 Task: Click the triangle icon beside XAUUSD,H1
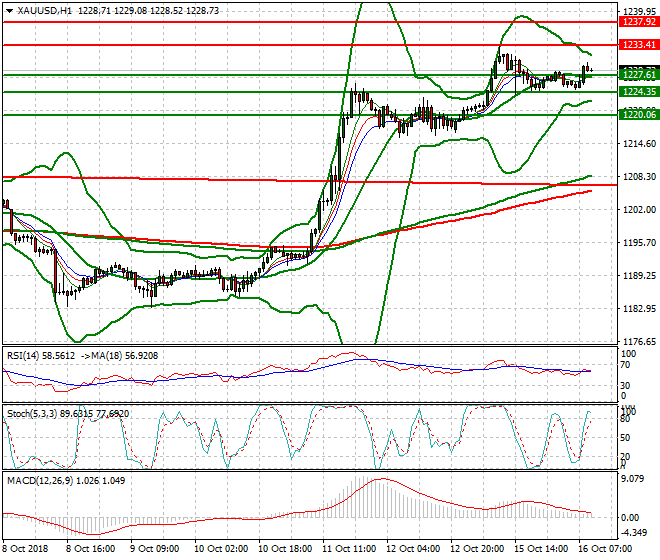(x=9, y=11)
